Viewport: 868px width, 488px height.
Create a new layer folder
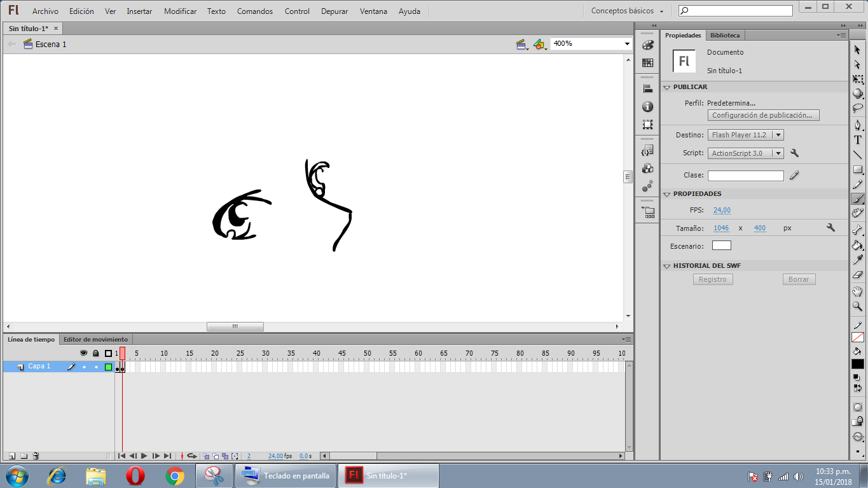pyautogui.click(x=24, y=456)
